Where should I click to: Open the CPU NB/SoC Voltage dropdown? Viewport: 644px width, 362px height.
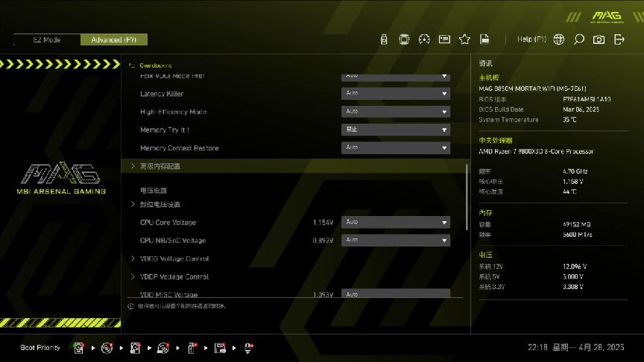pos(396,241)
